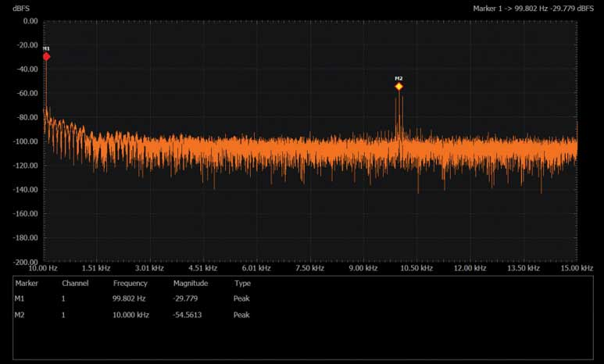Viewport: 604px width, 364px height.
Task: Click the Peak type cell for M1
Action: point(242,298)
